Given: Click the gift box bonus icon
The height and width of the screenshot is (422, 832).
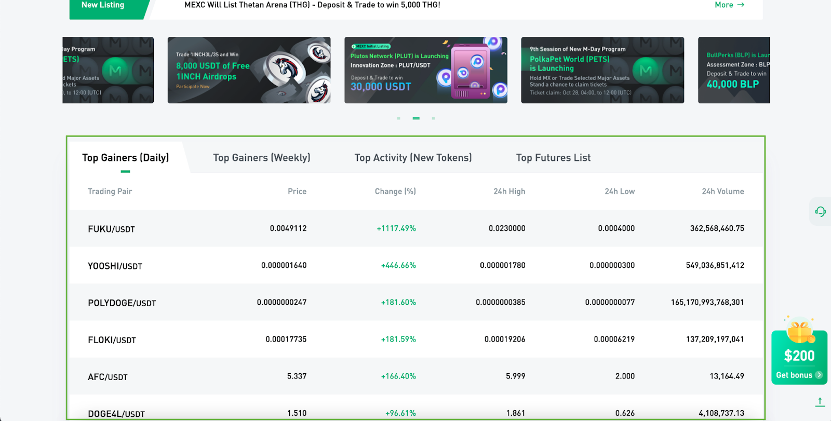Looking at the screenshot, I should coord(797,332).
